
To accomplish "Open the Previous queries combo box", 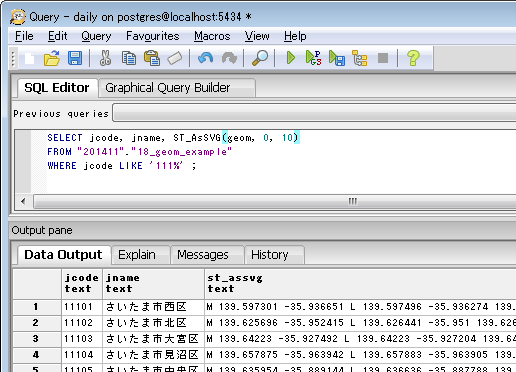I will [314, 113].
